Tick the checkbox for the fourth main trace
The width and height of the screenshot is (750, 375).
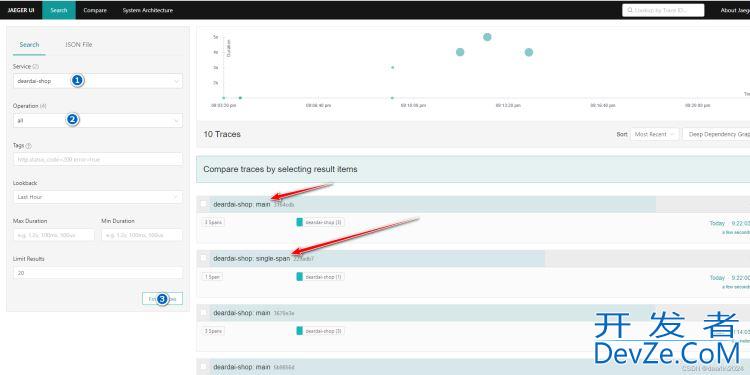(203, 366)
